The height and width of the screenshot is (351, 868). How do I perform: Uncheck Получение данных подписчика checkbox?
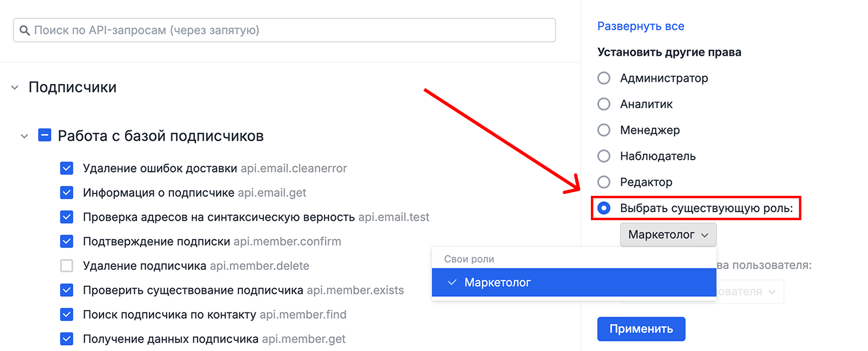[67, 338]
